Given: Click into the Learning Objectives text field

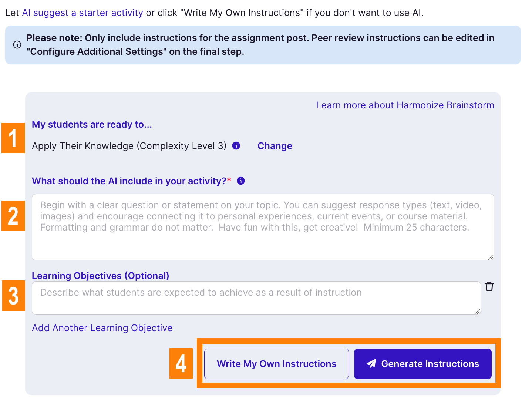Looking at the screenshot, I should 256,298.
